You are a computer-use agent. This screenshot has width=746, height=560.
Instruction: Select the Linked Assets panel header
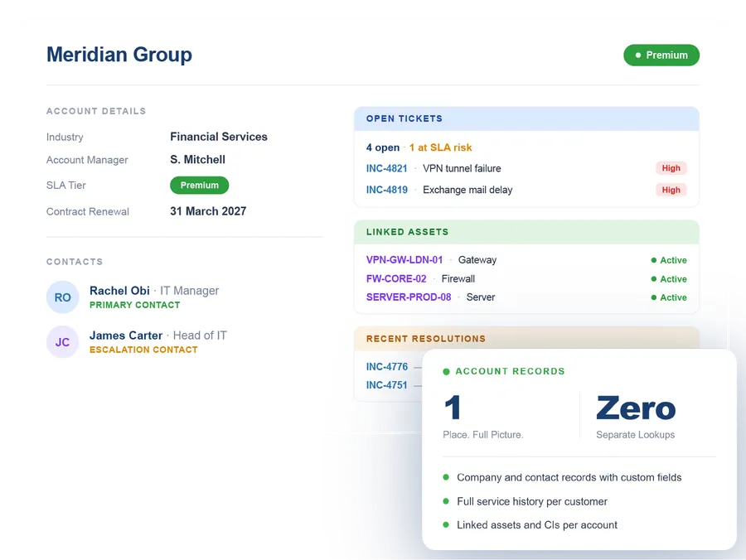point(526,232)
